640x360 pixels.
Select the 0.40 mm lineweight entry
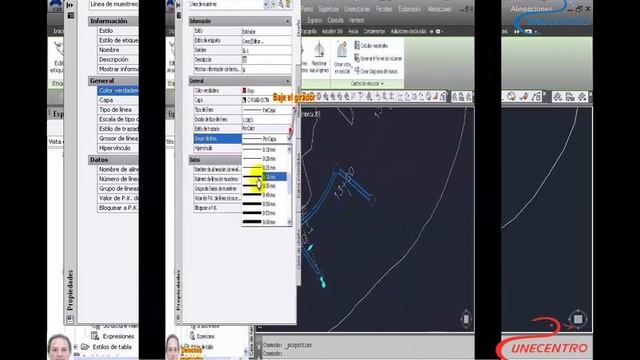(264, 195)
